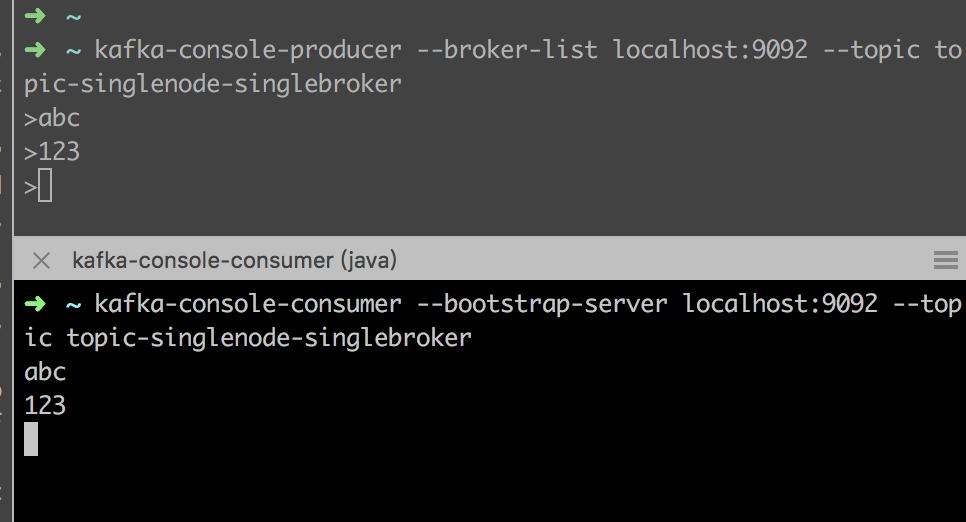Click the abc output in the consumer pane
The image size is (966, 522).
tap(45, 372)
